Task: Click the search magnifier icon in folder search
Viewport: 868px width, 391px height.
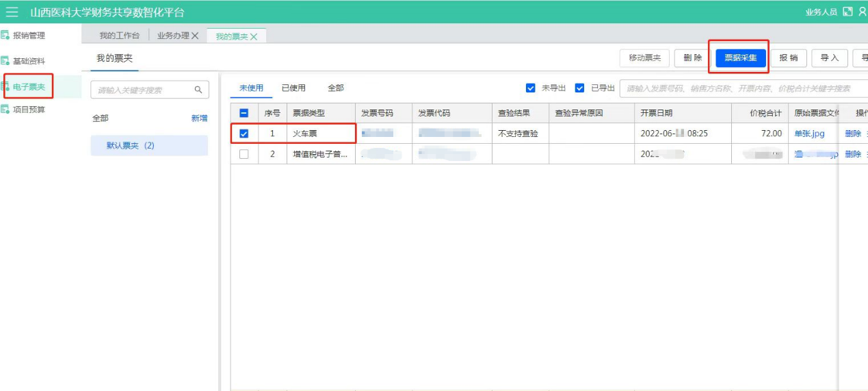Action: coord(198,90)
